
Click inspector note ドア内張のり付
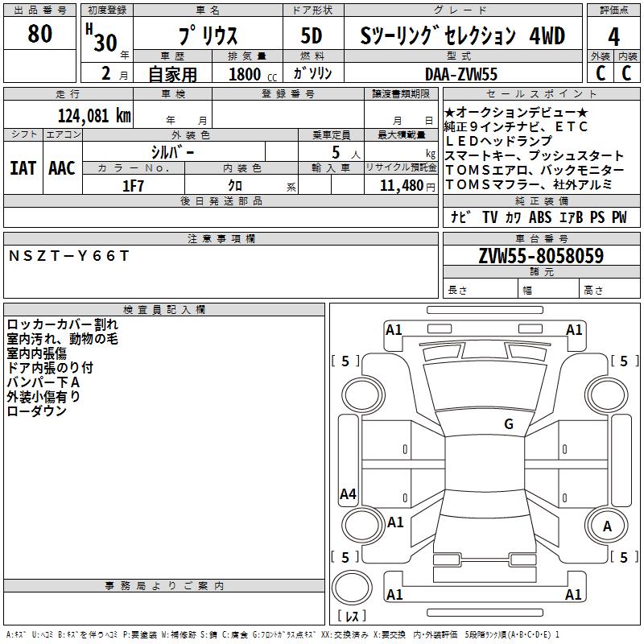pos(50,367)
